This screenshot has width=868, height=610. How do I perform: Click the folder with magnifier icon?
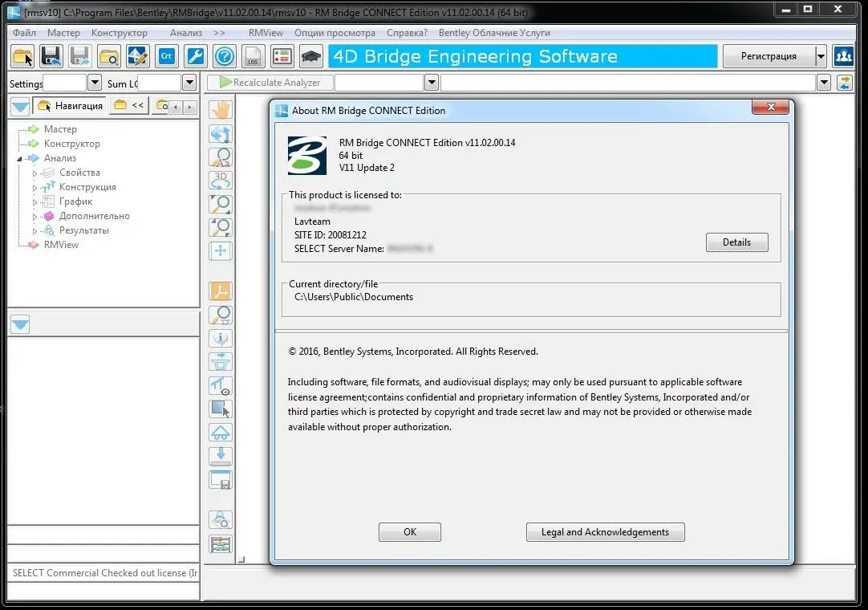point(109,56)
